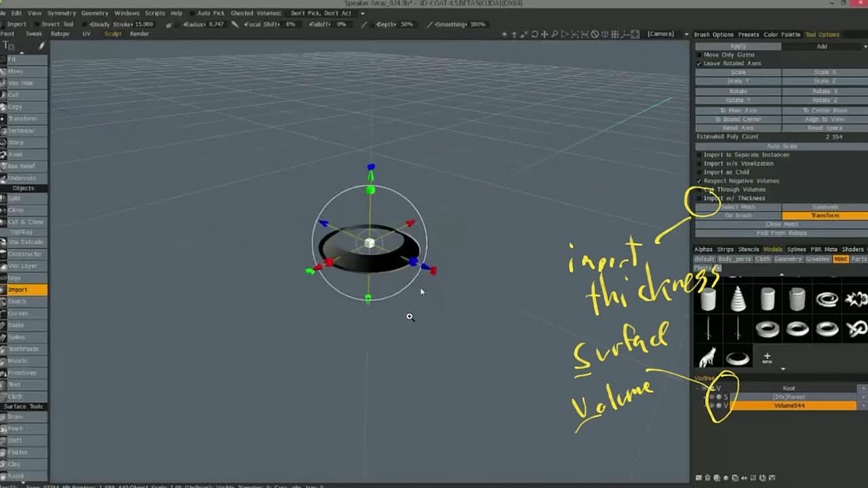
Task: Uncheck Respect Negative Volumes
Action: click(699, 182)
